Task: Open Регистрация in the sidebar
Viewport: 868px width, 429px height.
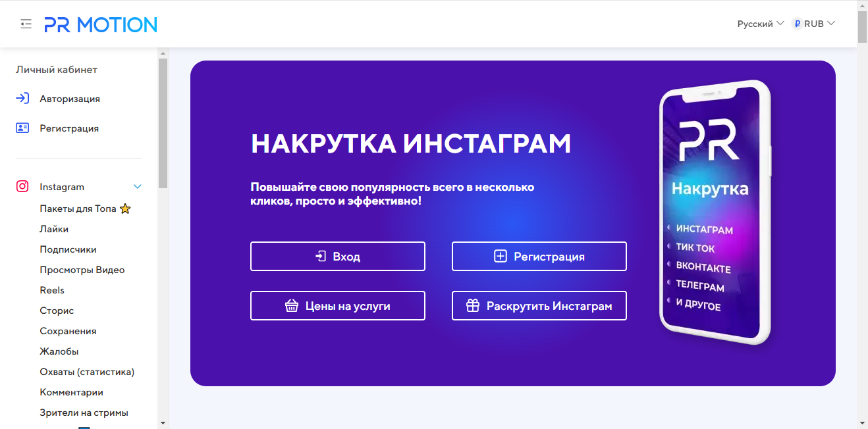Action: click(69, 128)
